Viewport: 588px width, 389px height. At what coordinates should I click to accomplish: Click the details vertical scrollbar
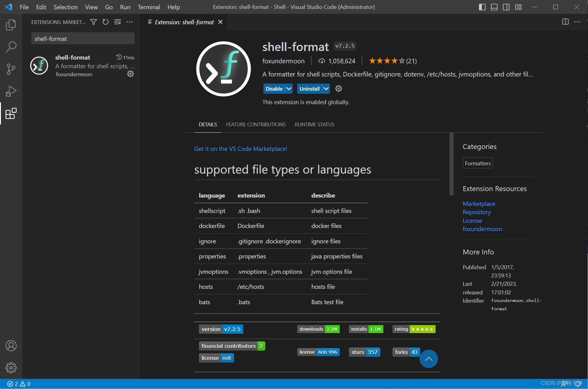(x=451, y=164)
